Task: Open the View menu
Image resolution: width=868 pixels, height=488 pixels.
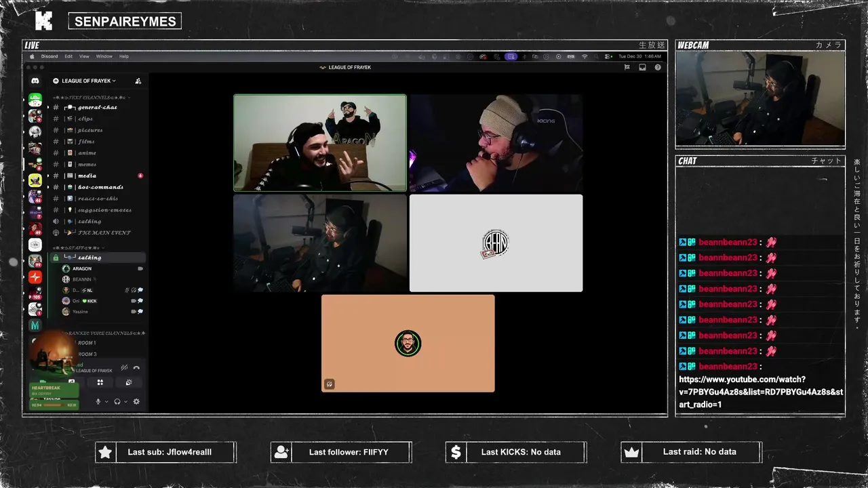Action: pos(84,56)
